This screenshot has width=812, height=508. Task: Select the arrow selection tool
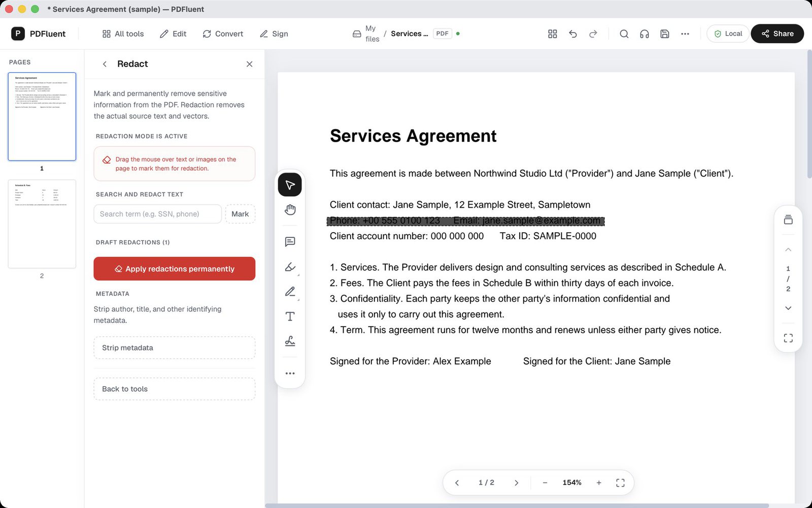(290, 184)
